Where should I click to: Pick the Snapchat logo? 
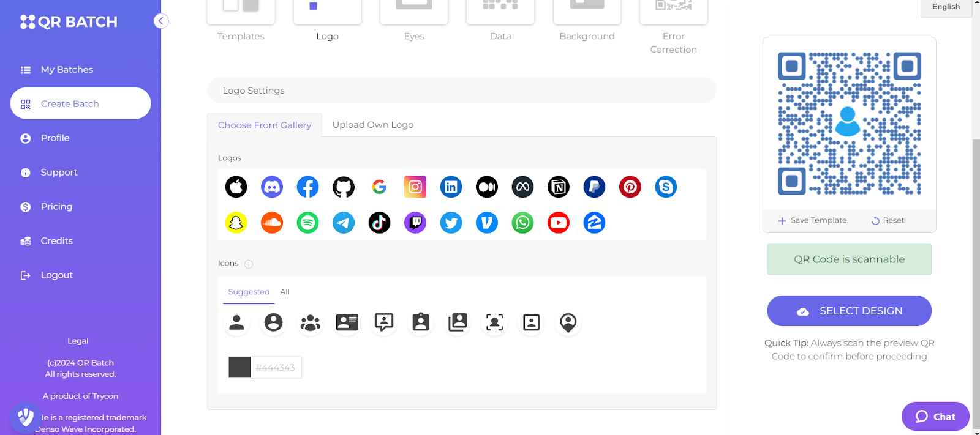coord(236,223)
